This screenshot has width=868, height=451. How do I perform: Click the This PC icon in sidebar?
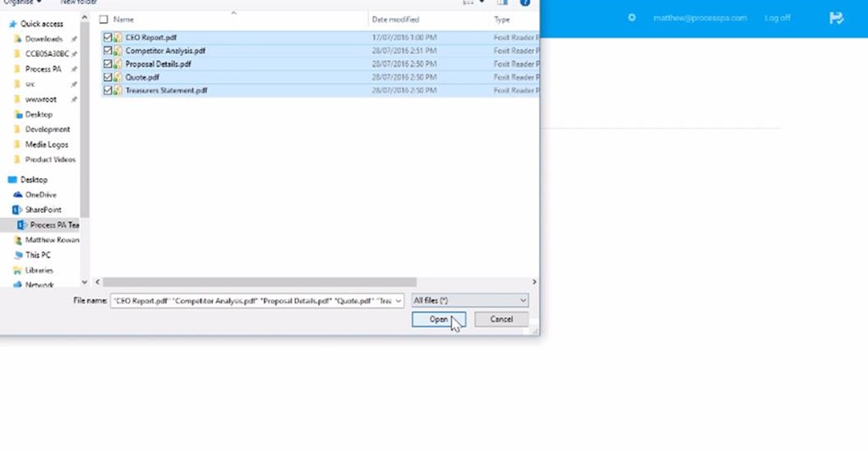18,254
